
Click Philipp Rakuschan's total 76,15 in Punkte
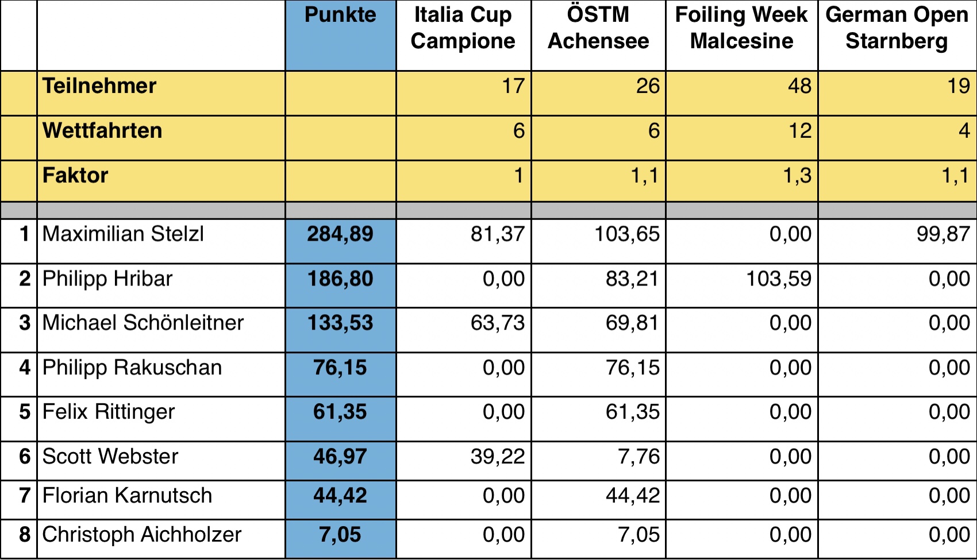coord(340,374)
